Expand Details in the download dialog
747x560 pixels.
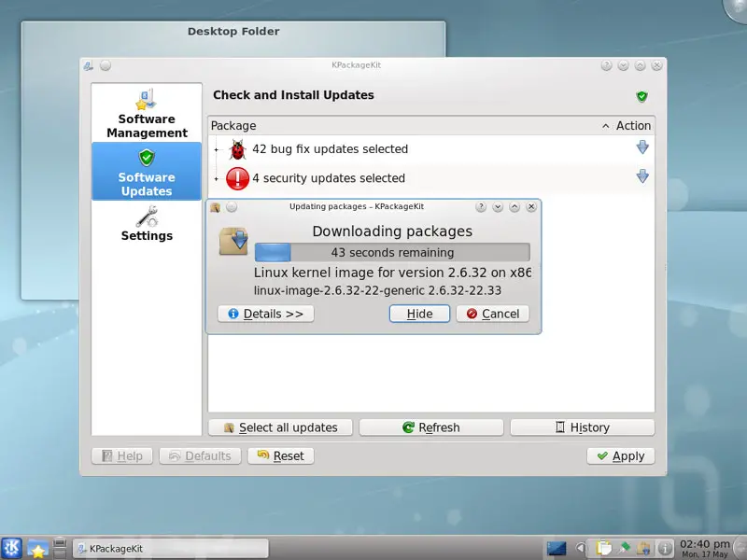(266, 314)
